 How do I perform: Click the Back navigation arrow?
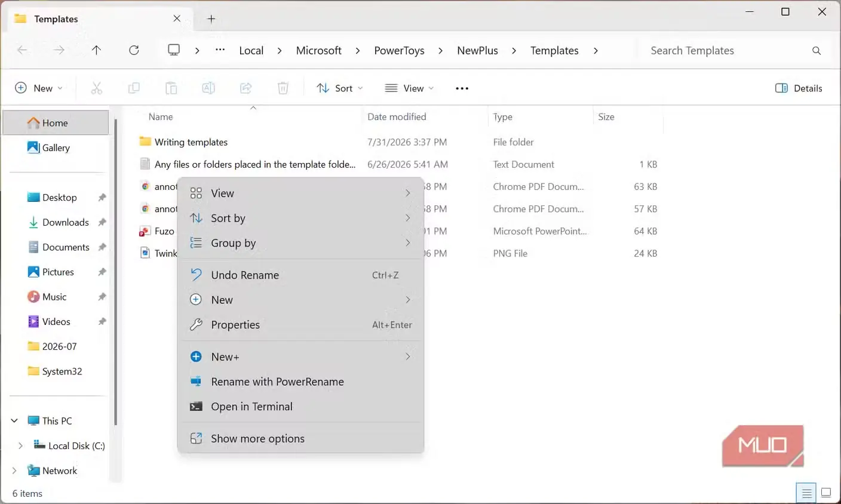(23, 50)
